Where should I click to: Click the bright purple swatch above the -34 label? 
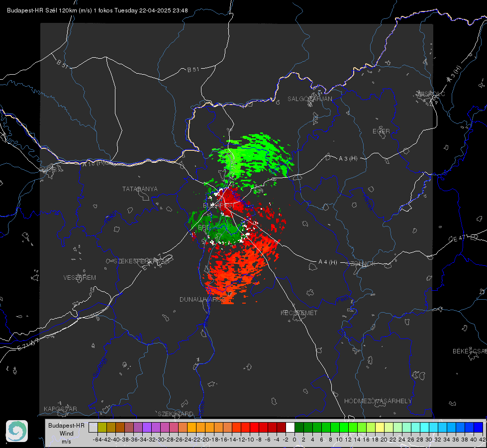[x=147, y=427]
